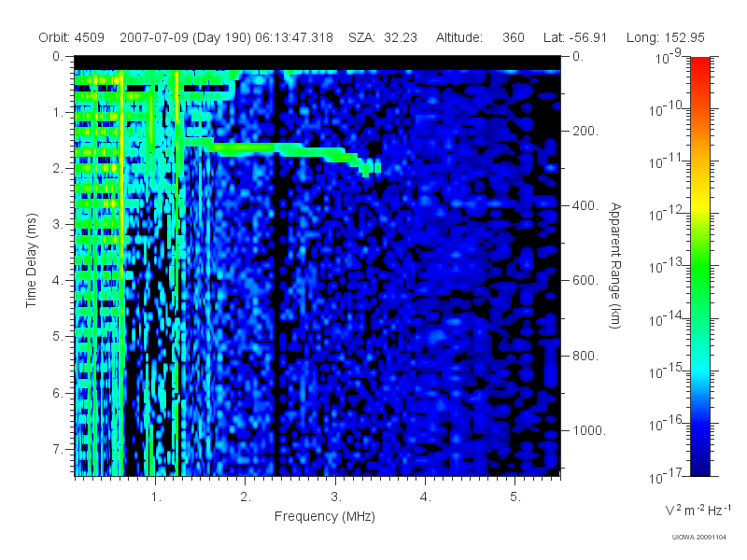Viewport: 747px width, 560px height.
Task: Click the SZA: 32.23 value
Action: (x=383, y=37)
